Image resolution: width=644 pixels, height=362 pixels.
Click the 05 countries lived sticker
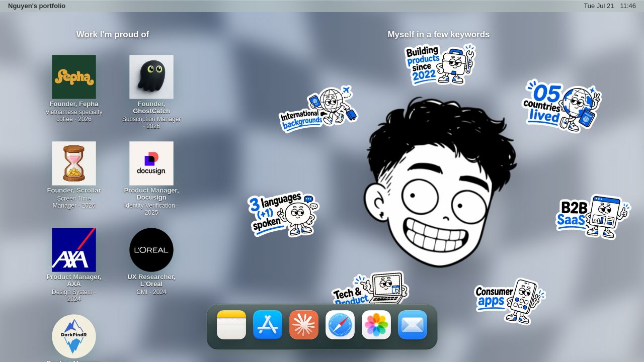point(561,106)
